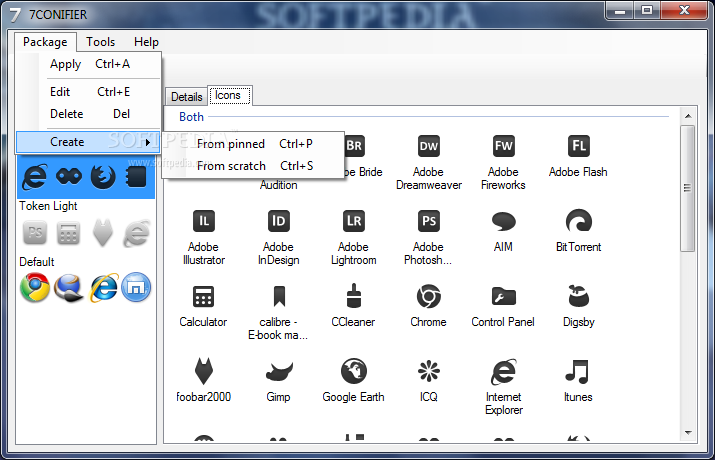
Task: Choose Apply from the Package menu
Action: point(88,64)
